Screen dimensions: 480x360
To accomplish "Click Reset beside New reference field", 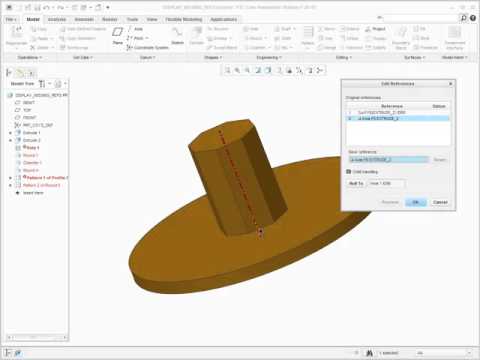I will pos(440,160).
